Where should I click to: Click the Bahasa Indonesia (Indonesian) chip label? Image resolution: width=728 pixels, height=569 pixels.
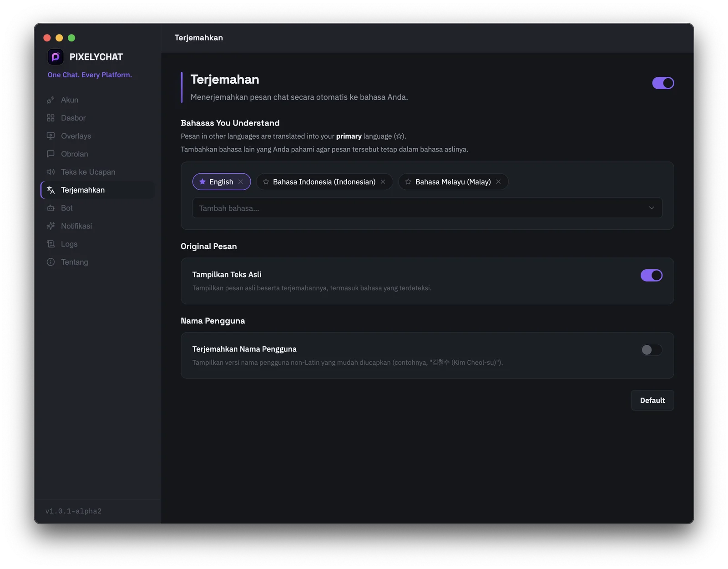[x=324, y=181]
